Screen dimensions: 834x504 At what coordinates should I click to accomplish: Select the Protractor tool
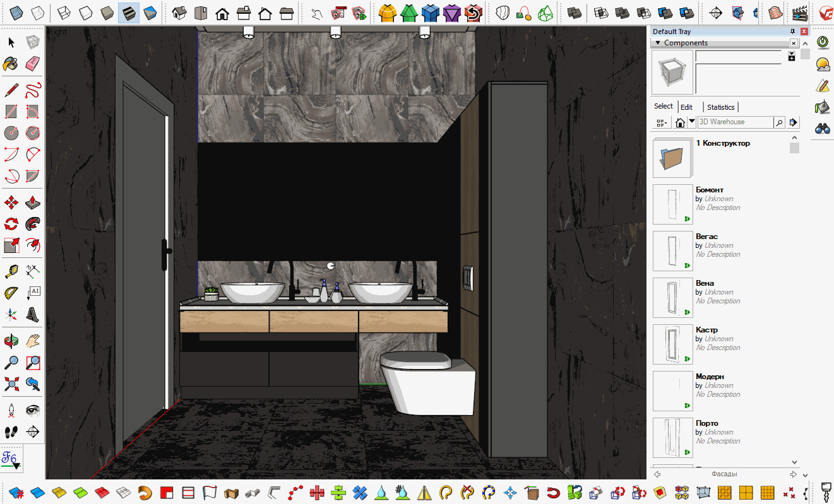[11, 293]
